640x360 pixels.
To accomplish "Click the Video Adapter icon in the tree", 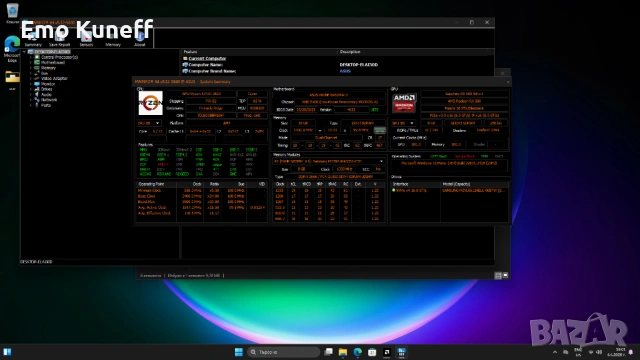I will pos(37,78).
